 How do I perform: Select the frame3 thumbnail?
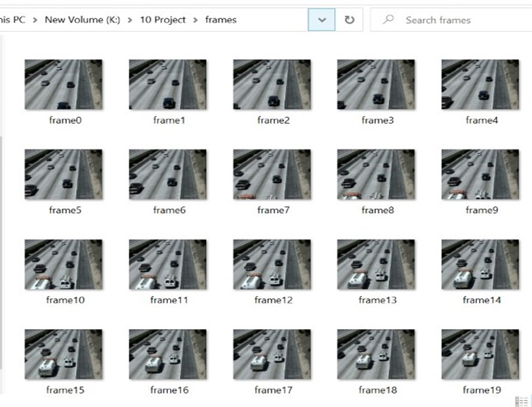(x=376, y=85)
